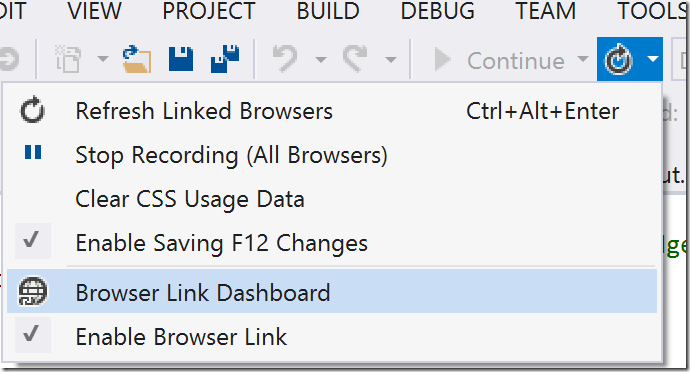Expand the Continue button dropdown arrow
Viewport: 690px width, 372px height.
pos(583,59)
